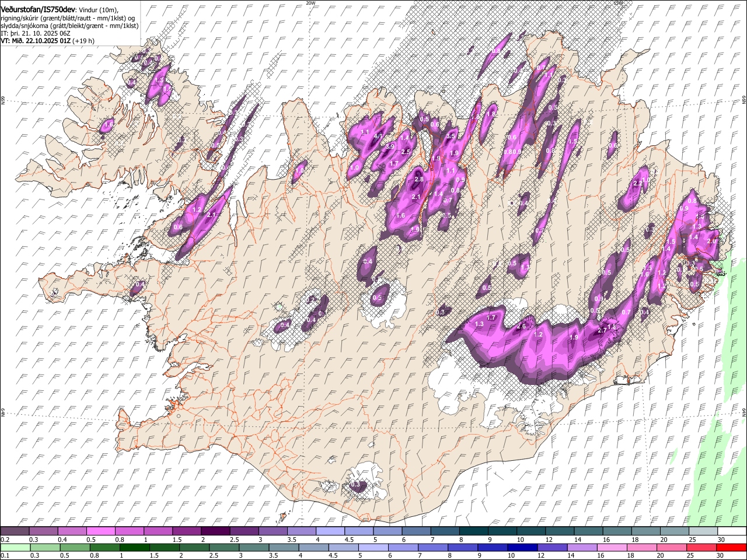This screenshot has height=560, width=747.
Task: Select the lower-row swatch labeled 7
Action: (432, 548)
